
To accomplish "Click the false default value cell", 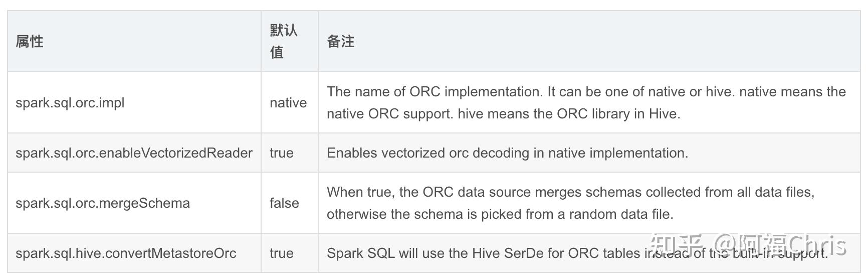I will [290, 203].
